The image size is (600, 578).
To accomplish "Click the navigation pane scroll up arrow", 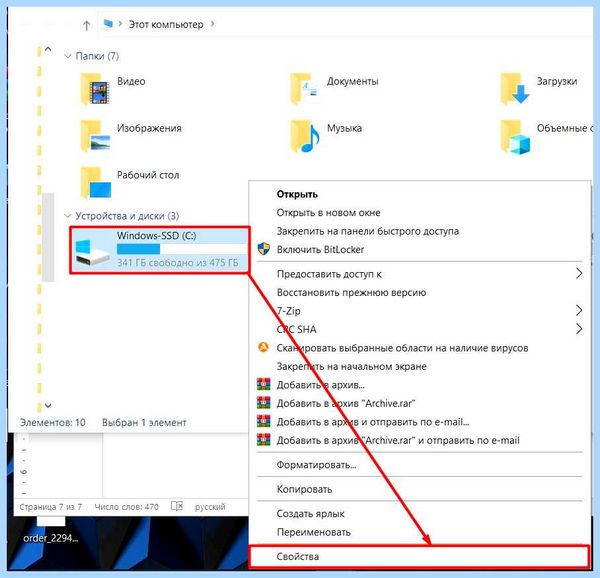I will pos(48,49).
